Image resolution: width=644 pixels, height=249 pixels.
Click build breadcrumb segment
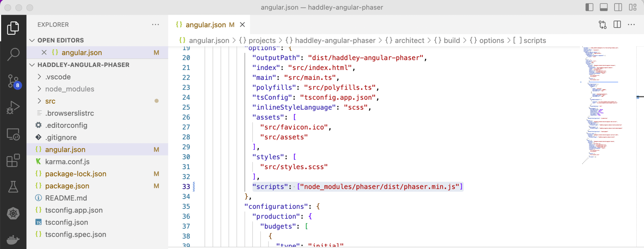(447, 41)
